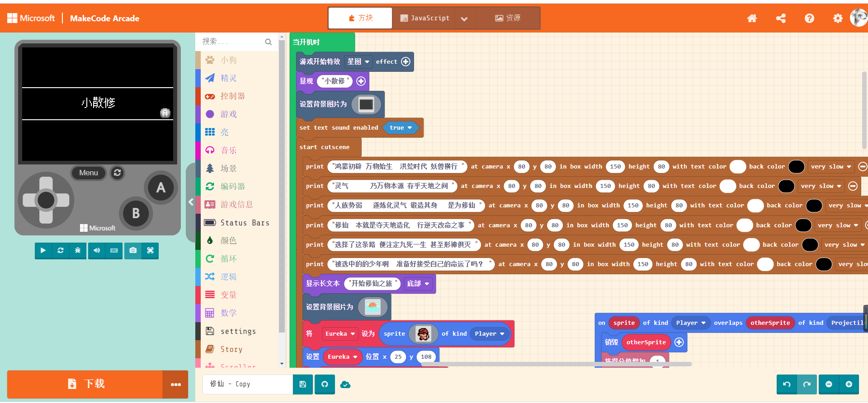Click the MakeCode Arcade title link
The width and height of the screenshot is (868, 403).
coord(104,19)
